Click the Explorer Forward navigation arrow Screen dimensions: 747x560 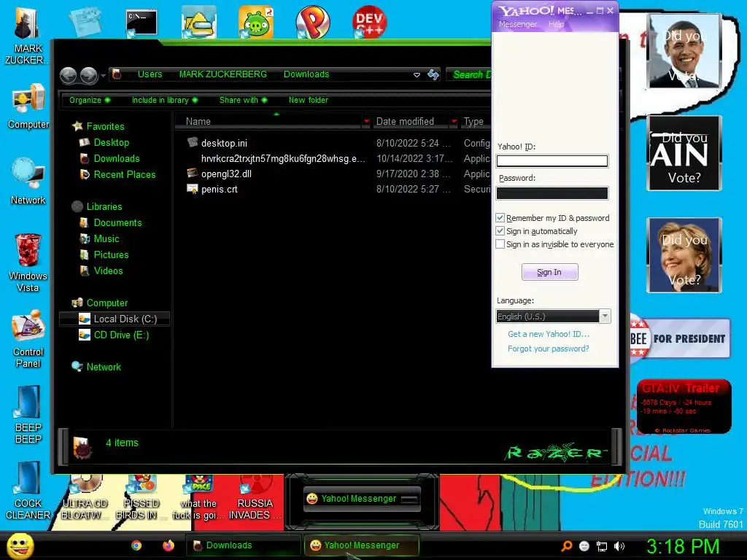pyautogui.click(x=88, y=75)
